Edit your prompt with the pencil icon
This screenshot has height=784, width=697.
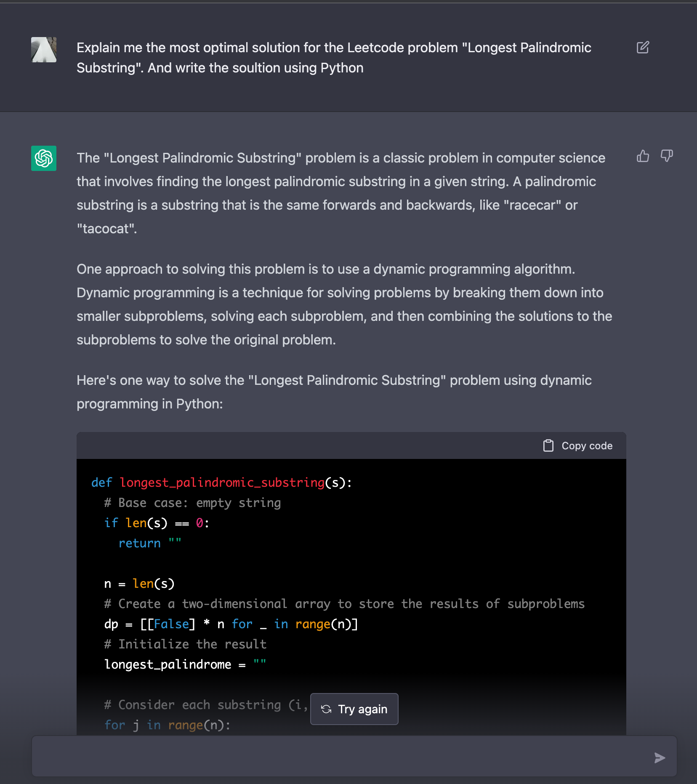click(643, 48)
